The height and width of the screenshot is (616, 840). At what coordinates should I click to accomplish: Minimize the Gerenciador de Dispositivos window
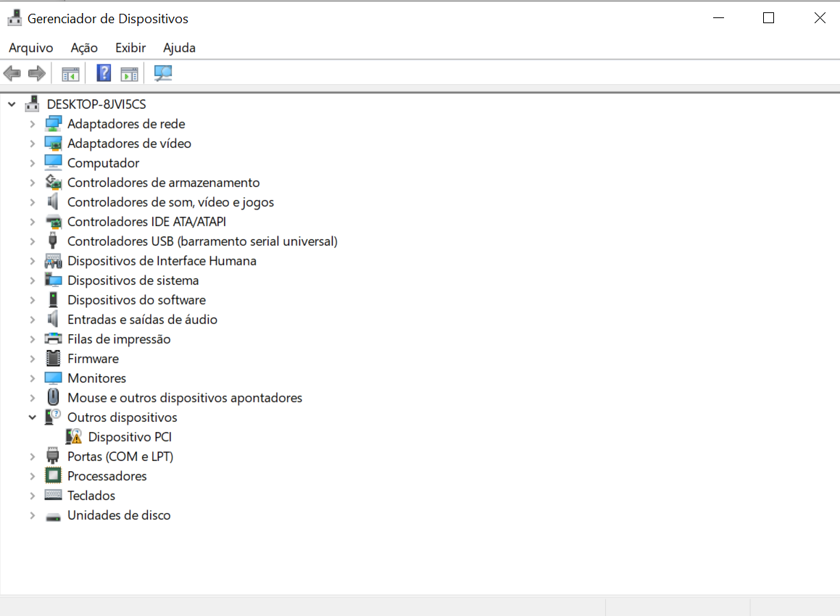pos(718,17)
